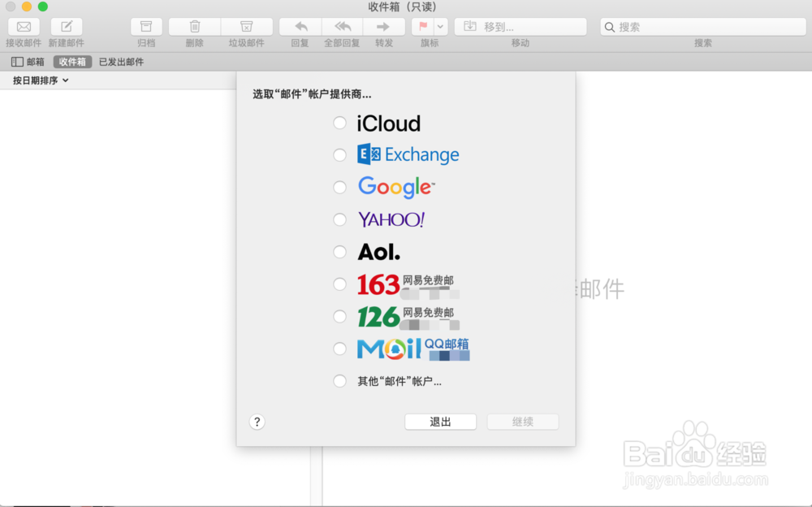Click the Get Mail envelope icon

tap(24, 27)
